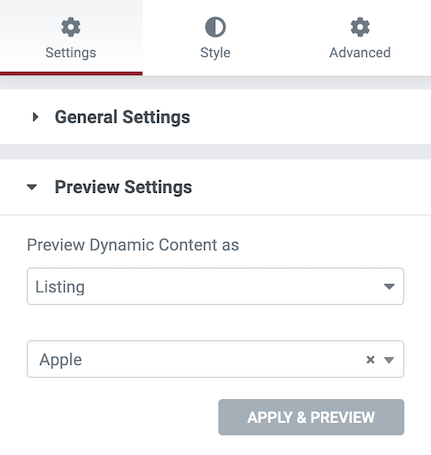Click the Apply & Preview button
This screenshot has height=455, width=431.
click(311, 417)
